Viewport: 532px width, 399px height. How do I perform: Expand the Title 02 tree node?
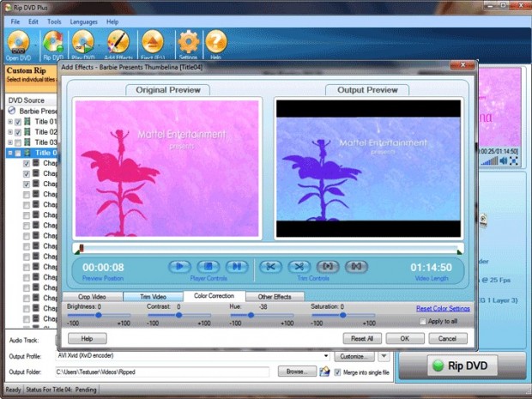click(10, 132)
